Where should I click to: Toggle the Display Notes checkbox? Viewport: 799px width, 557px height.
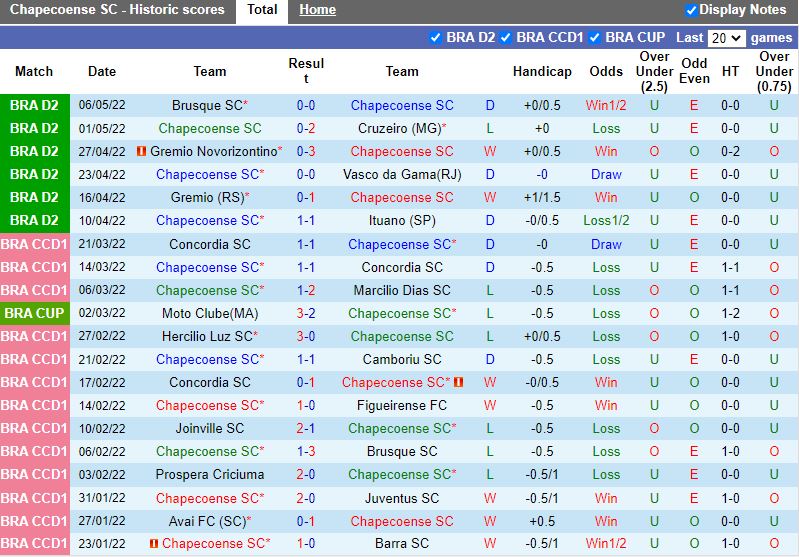(x=691, y=10)
